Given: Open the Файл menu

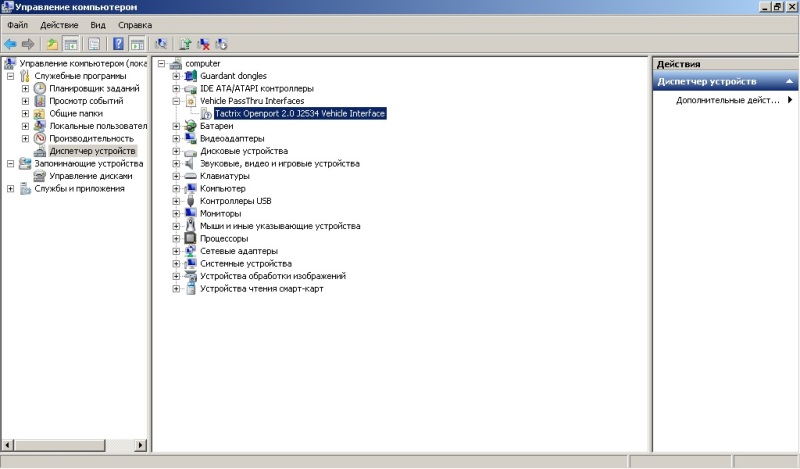Looking at the screenshot, I should click(17, 24).
